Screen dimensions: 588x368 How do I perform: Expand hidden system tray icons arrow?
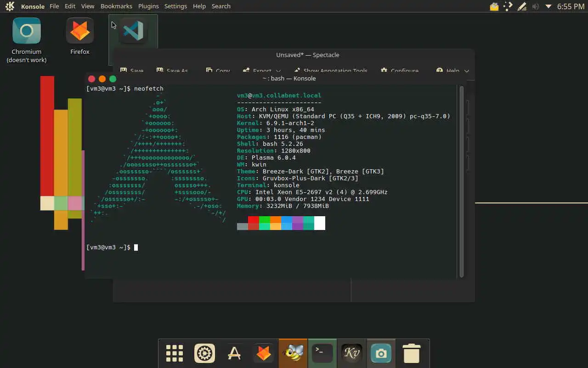click(548, 6)
